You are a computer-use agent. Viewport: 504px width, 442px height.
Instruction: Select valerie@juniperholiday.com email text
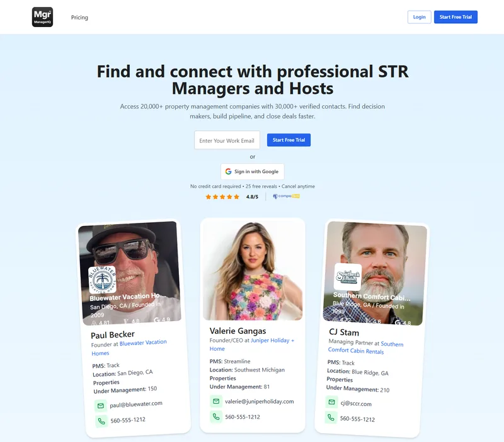coord(260,402)
